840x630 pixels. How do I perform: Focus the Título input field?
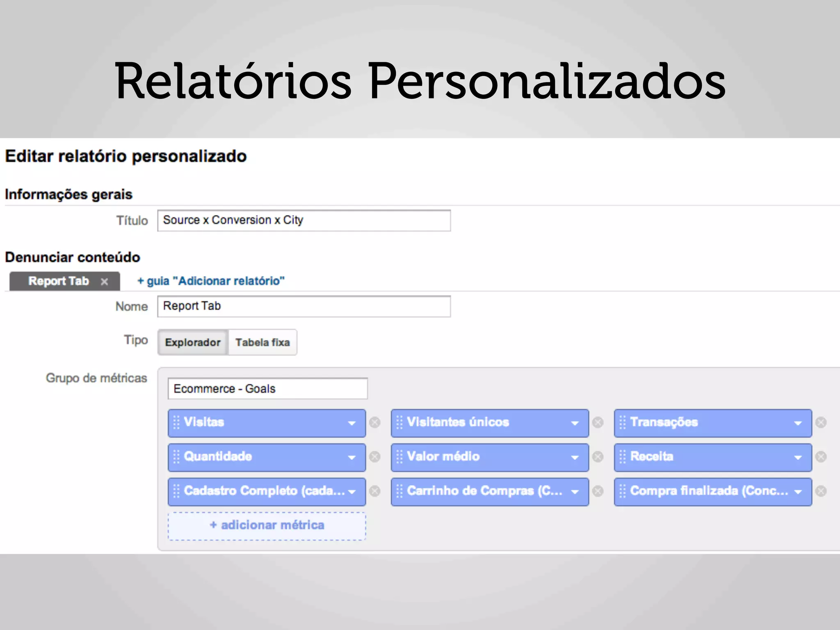coord(304,221)
